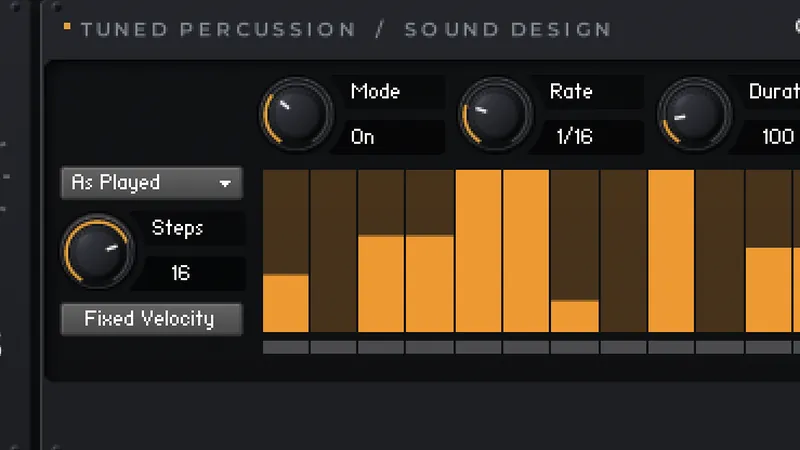Toggle the grey button below step five
Image resolution: width=800 pixels, height=450 pixels.
click(x=478, y=348)
